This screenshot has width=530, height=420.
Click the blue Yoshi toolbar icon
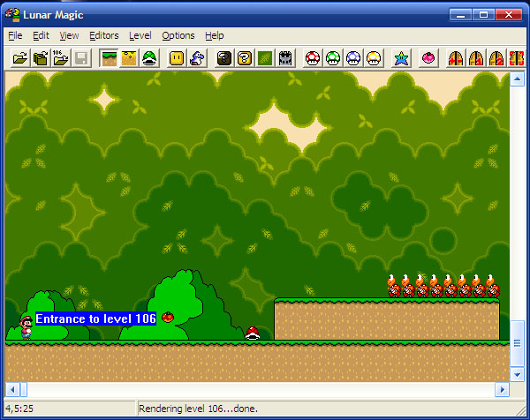coord(197,58)
